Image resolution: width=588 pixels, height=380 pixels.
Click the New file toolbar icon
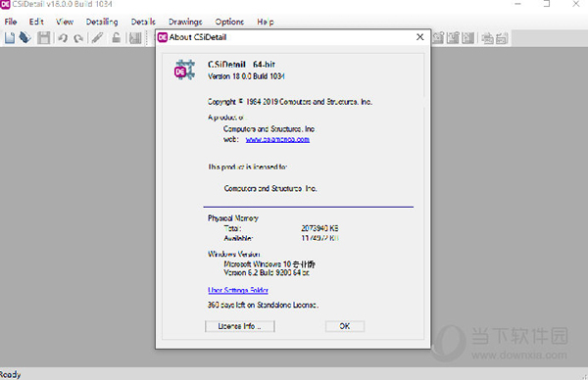tap(10, 38)
